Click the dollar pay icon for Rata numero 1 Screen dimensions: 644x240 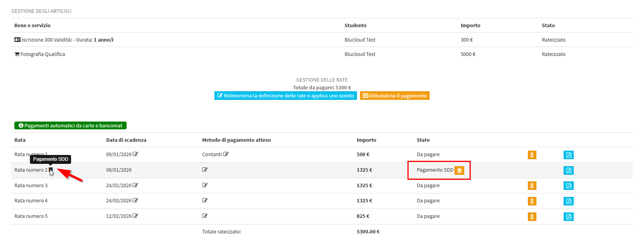[x=532, y=155]
